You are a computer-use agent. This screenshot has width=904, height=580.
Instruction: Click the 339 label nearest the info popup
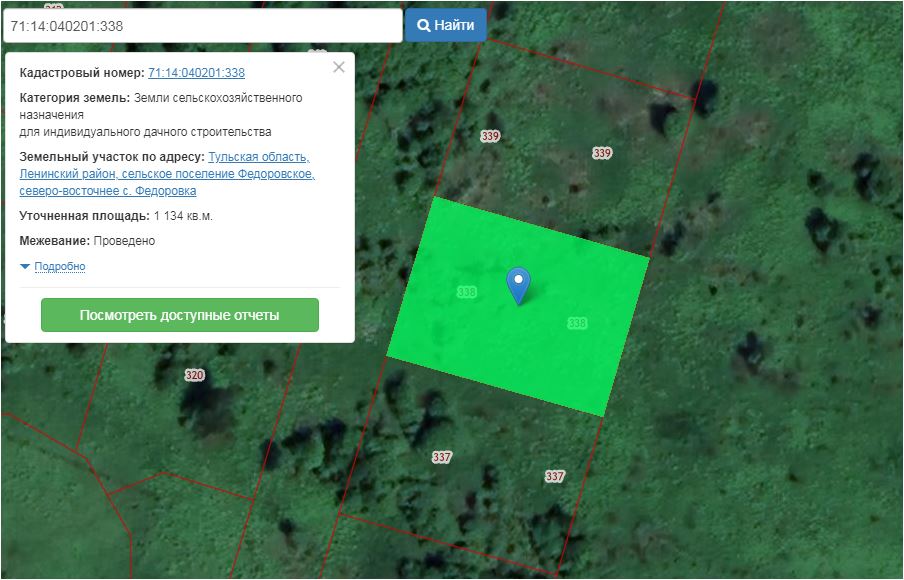489,136
